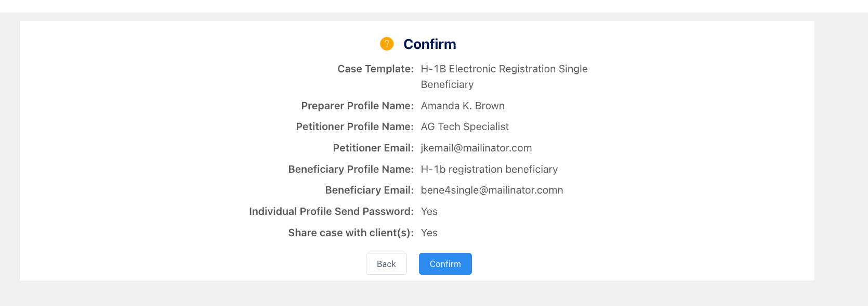
Task: Select the Amanda K. Brown preparer name
Action: coord(463,106)
